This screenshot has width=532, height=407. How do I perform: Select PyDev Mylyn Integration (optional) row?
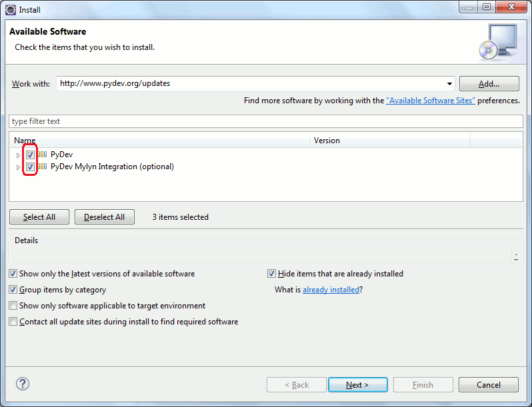pos(112,167)
